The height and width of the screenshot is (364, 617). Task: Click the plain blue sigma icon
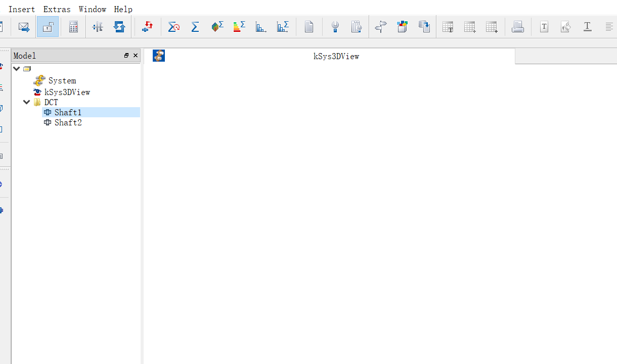click(x=195, y=27)
